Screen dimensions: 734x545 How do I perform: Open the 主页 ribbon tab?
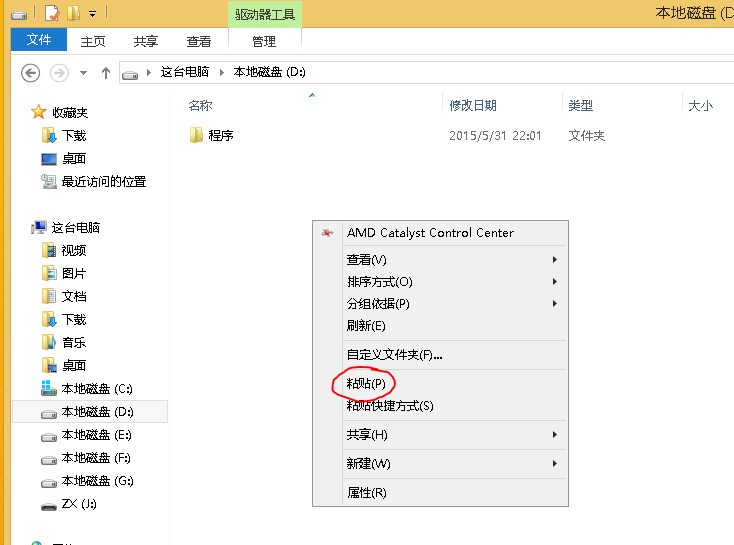(x=93, y=41)
